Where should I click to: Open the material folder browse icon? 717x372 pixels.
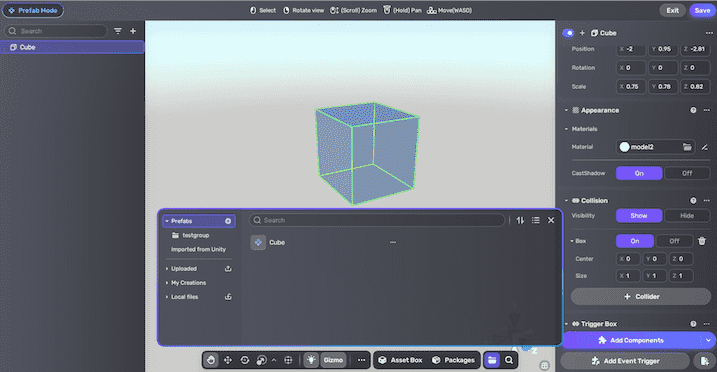[x=687, y=147]
